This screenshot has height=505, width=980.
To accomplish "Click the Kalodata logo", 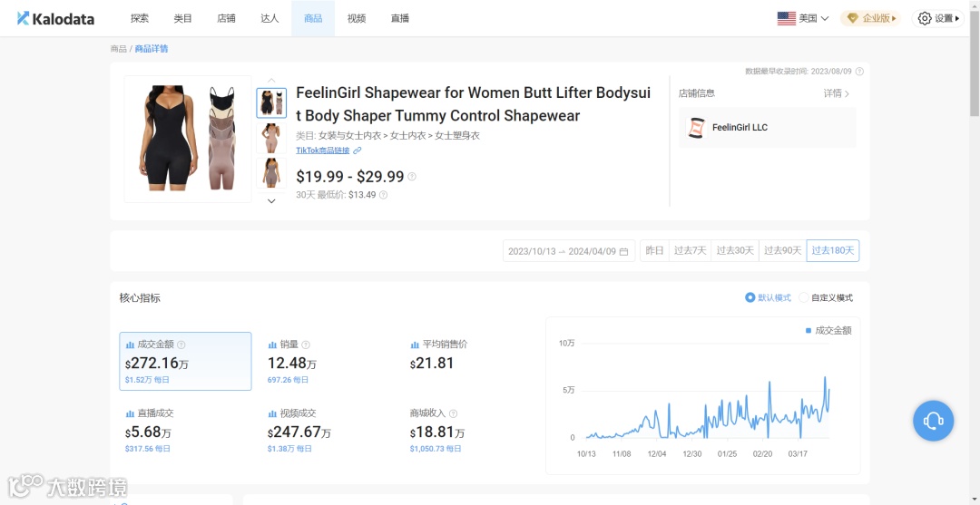I will click(55, 19).
